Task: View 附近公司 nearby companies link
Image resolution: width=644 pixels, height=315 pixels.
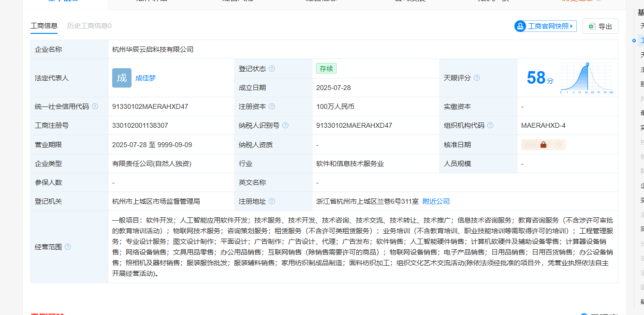Action: click(436, 201)
